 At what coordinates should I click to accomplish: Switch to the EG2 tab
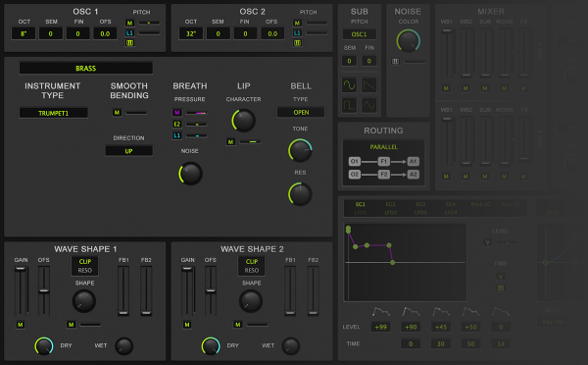pyautogui.click(x=390, y=204)
